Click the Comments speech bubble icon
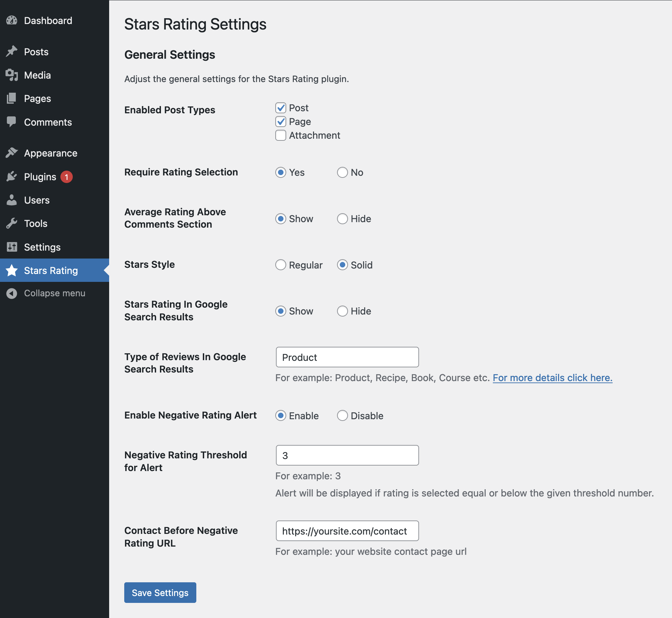 pyautogui.click(x=12, y=122)
